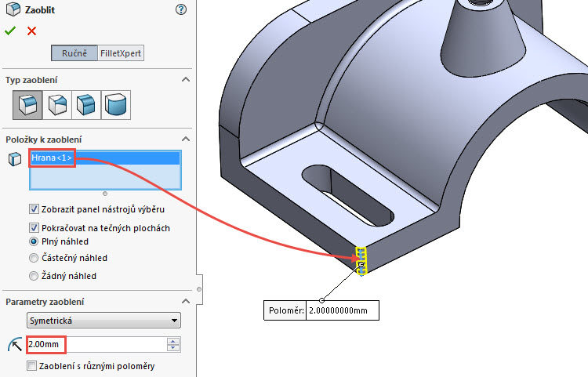Decrease radius with down stepper arrow
Image resolution: width=588 pixels, height=377 pixels.
click(173, 348)
